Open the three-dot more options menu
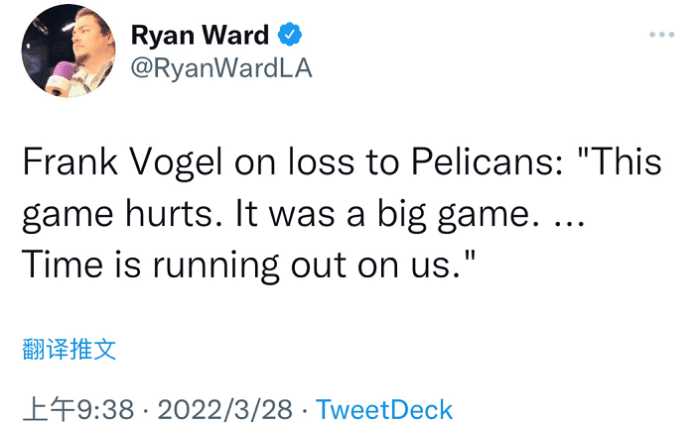The width and height of the screenshot is (700, 425). [x=661, y=35]
